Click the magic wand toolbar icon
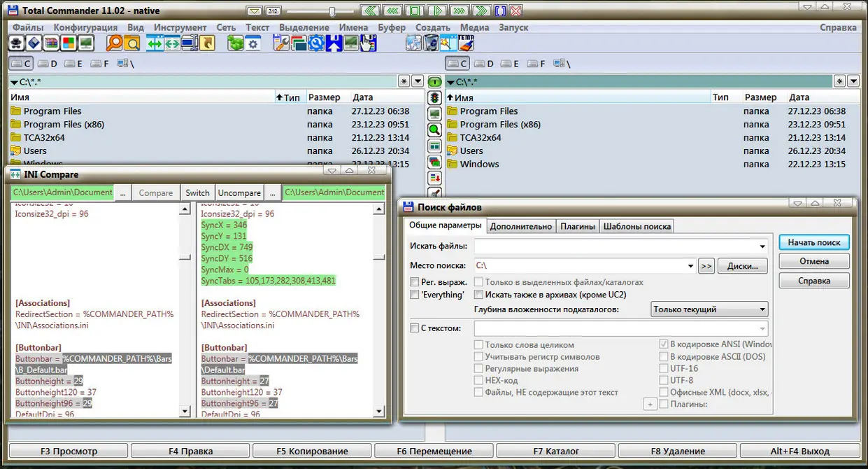 pos(448,43)
